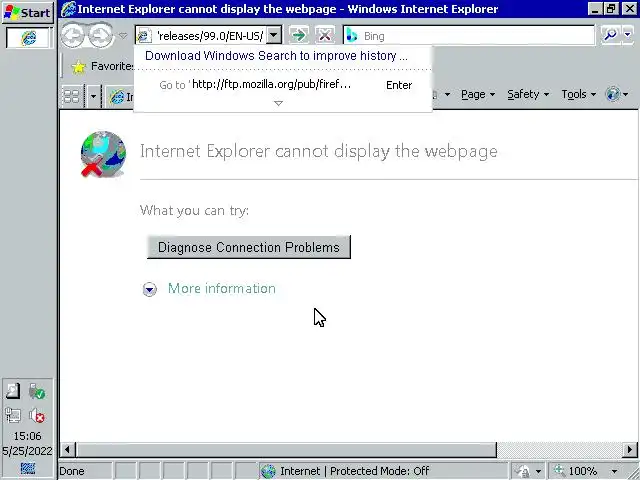Click inside the address bar URL text
Image resolution: width=640 pixels, height=480 pixels.
[210, 36]
